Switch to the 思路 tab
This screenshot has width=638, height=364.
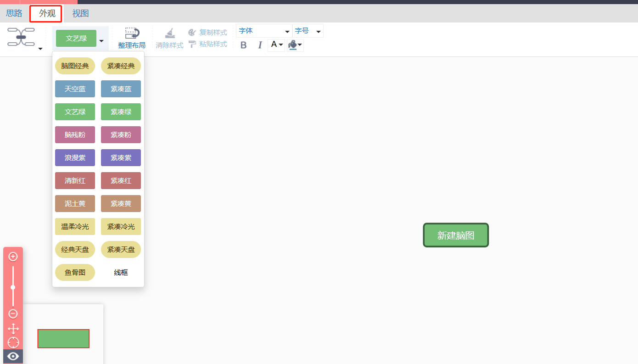pyautogui.click(x=14, y=13)
